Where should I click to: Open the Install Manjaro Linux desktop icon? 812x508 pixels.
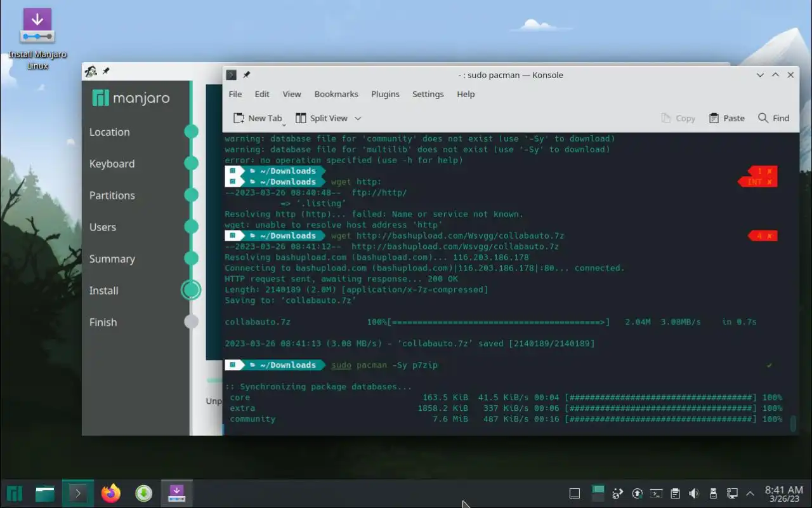(37, 39)
